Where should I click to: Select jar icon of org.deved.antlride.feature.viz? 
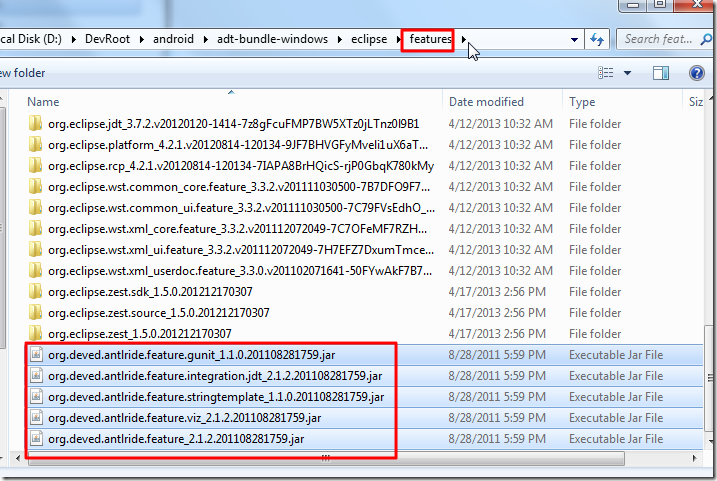tap(36, 417)
